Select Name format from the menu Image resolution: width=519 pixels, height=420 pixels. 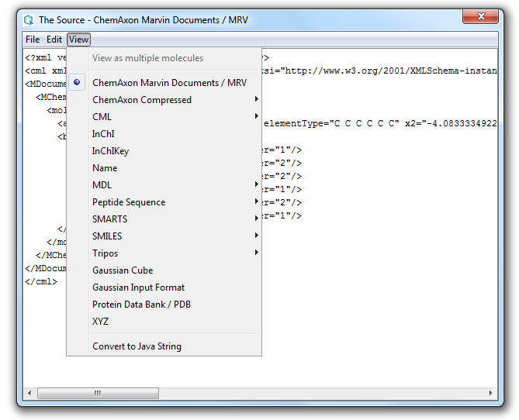tap(105, 168)
